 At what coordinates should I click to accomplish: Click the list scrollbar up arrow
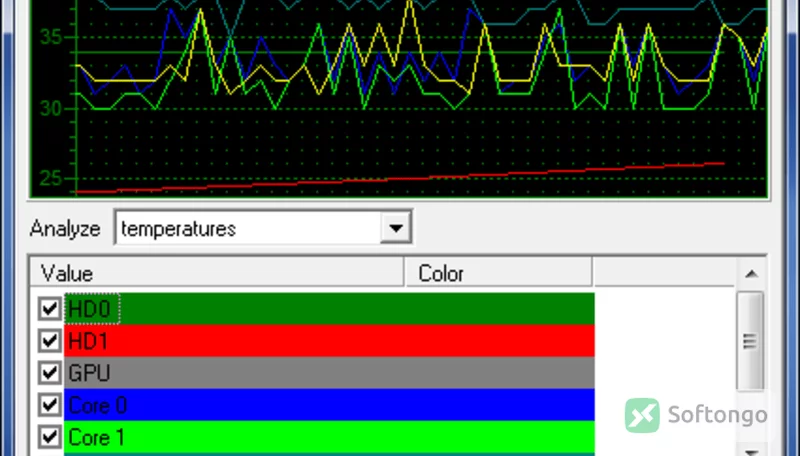[751, 274]
